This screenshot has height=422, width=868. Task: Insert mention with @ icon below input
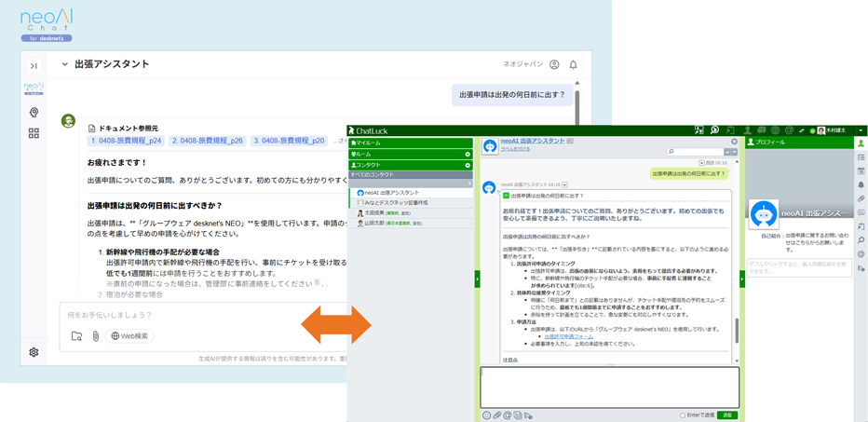click(x=508, y=415)
